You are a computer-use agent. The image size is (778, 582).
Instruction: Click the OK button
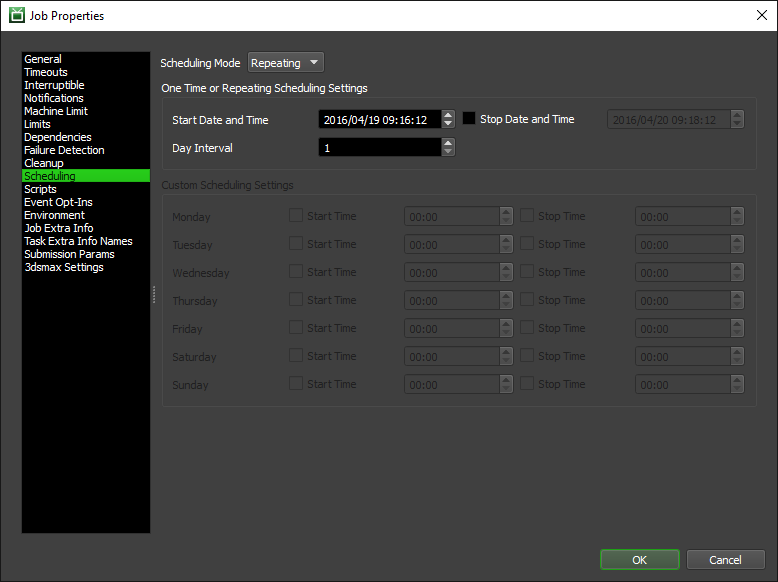click(640, 560)
